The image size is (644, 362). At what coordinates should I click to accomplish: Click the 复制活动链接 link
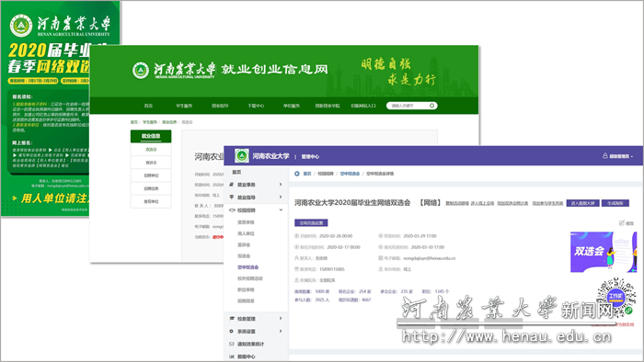click(x=457, y=203)
